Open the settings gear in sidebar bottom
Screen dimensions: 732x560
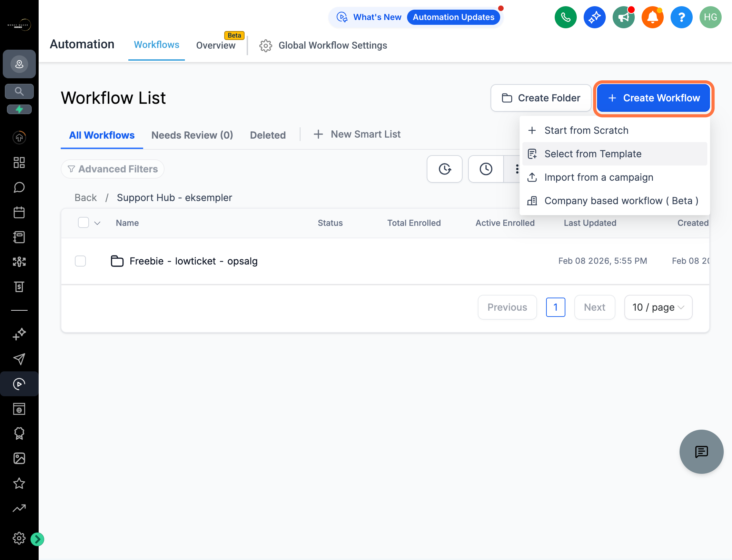[19, 538]
